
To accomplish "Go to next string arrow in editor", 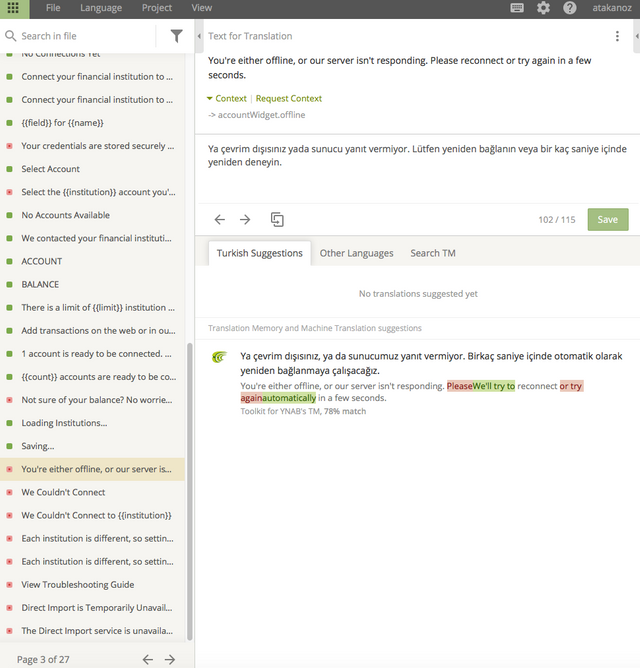I will 245,219.
